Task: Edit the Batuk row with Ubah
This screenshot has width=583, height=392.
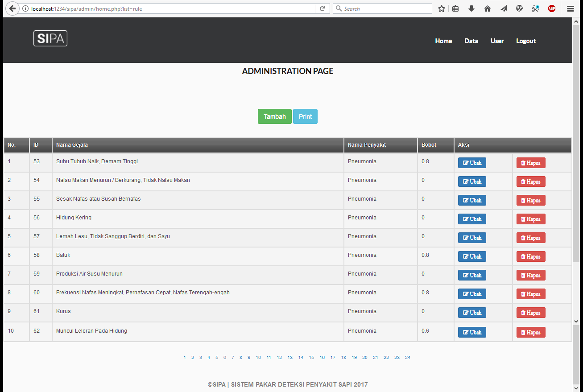Action: [x=472, y=256]
